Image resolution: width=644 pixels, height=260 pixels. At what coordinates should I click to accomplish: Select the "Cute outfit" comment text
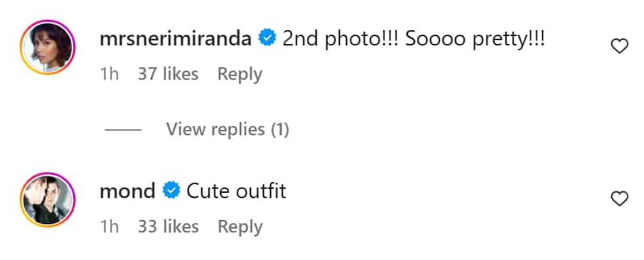[x=236, y=191]
